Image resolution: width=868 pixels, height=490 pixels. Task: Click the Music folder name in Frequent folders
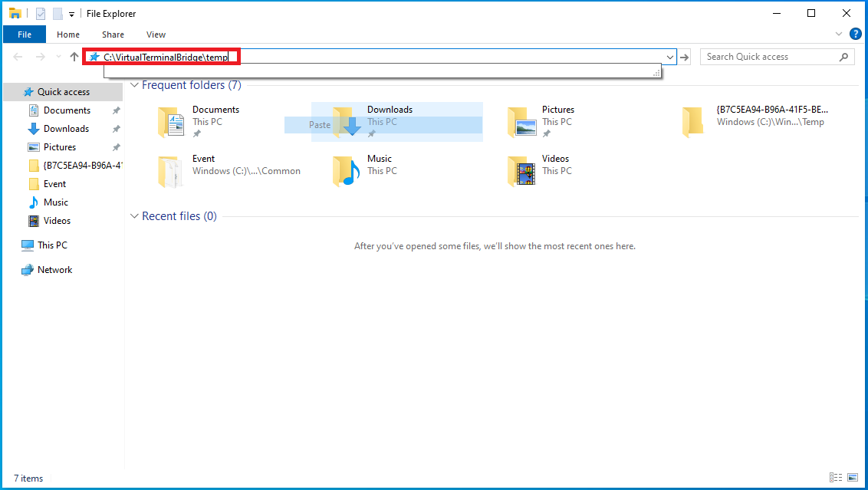[x=380, y=159]
